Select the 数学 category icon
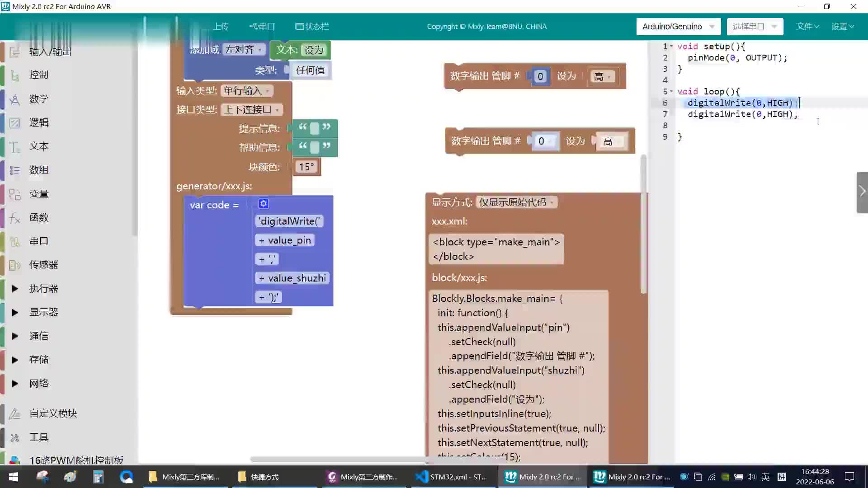 click(x=14, y=99)
